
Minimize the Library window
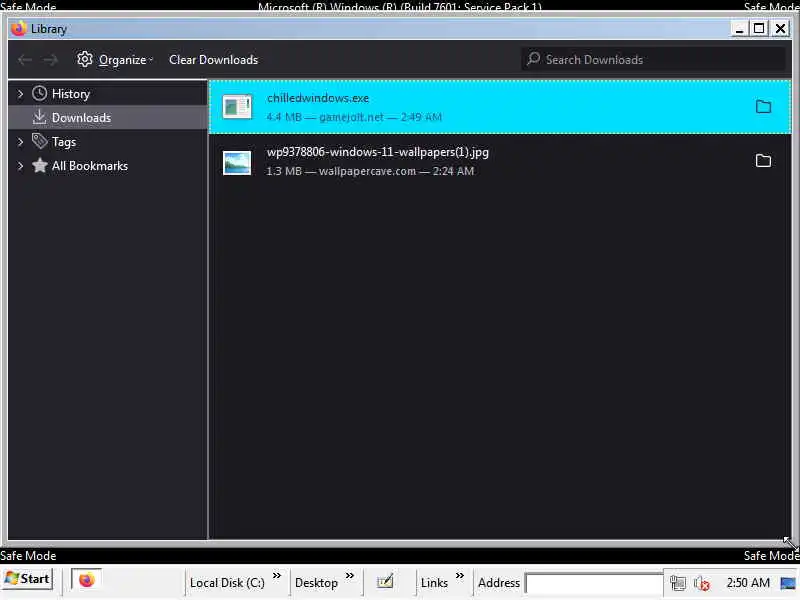point(739,29)
